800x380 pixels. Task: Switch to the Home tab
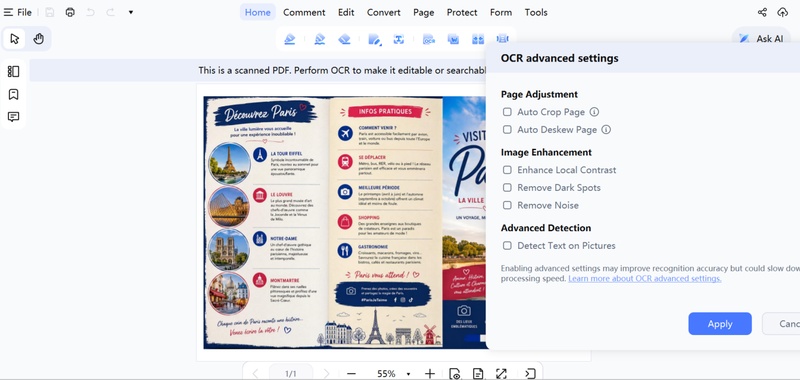pyautogui.click(x=258, y=12)
